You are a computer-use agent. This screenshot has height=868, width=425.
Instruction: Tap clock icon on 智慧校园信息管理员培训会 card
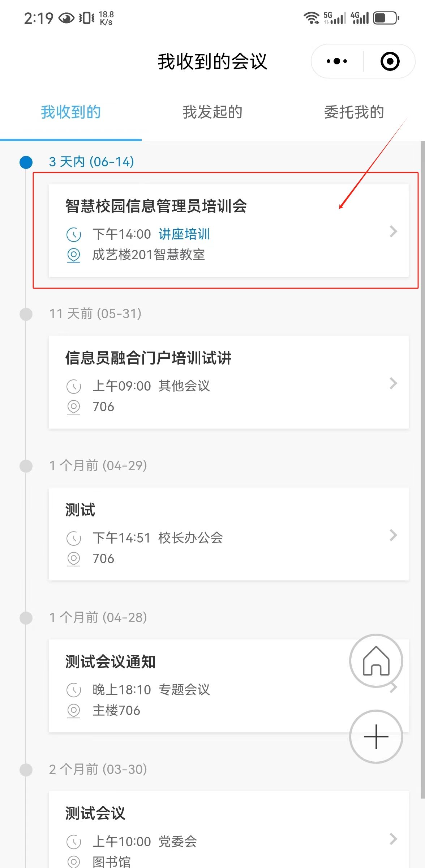pos(74,234)
